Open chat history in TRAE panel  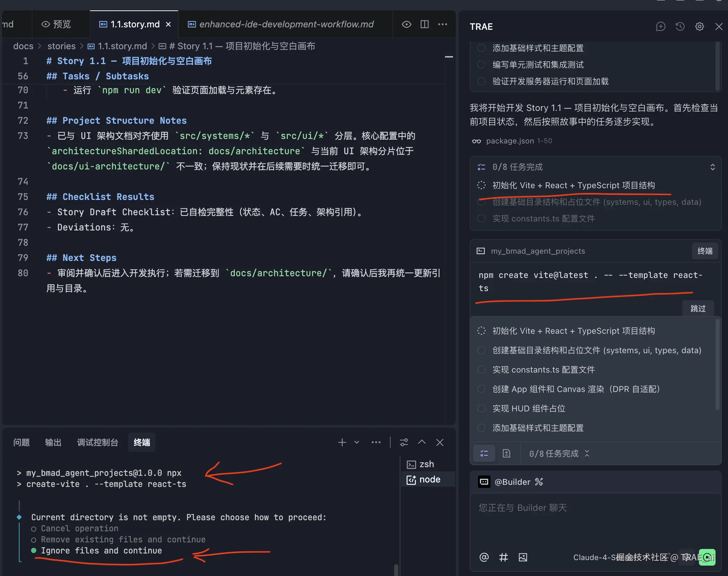click(680, 27)
